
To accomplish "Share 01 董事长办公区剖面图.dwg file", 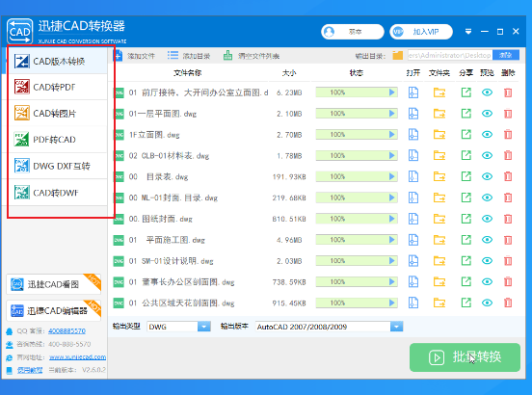I will pos(466,281).
